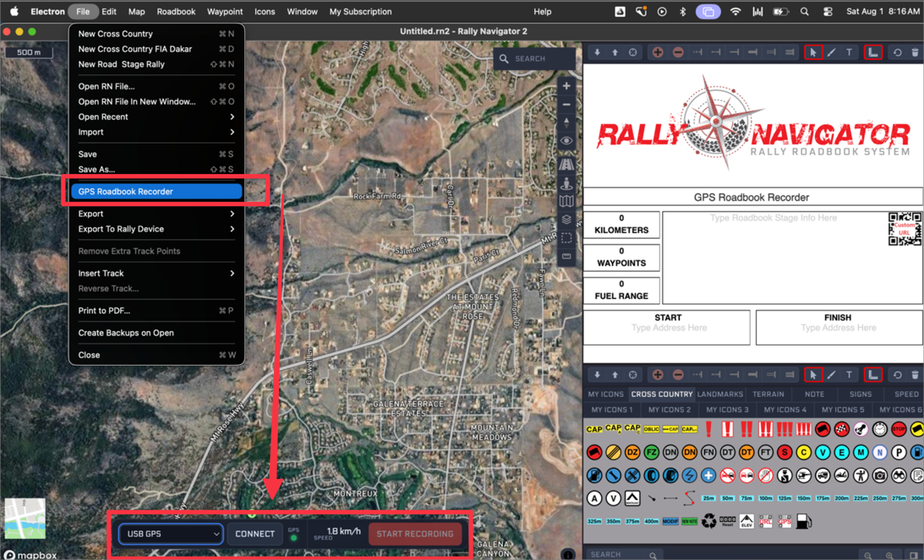The image size is (924, 560).
Task: Click the mini map thumbnail
Action: [25, 519]
